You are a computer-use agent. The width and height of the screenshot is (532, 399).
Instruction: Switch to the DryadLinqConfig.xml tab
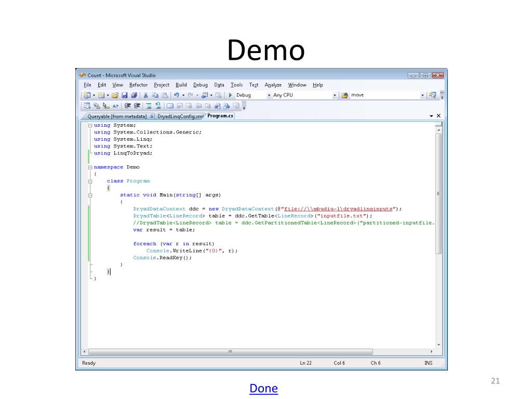pos(180,116)
